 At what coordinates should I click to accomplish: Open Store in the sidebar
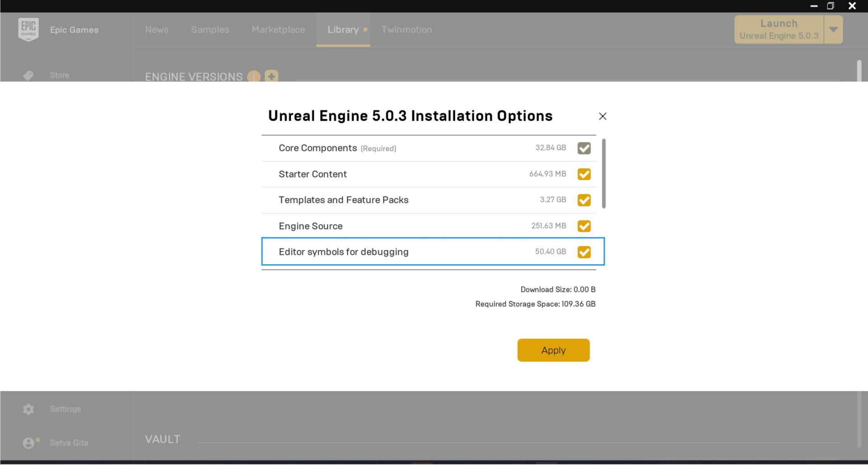[x=59, y=75]
